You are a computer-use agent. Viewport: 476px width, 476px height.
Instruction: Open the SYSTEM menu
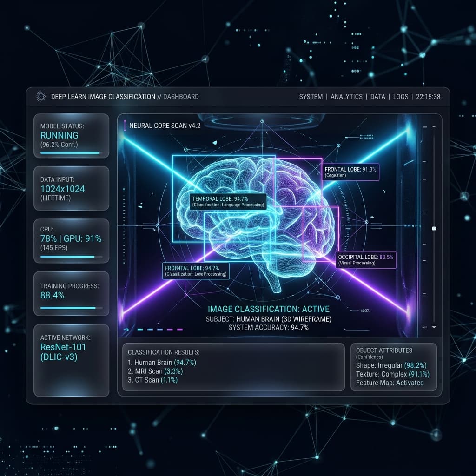click(x=311, y=97)
